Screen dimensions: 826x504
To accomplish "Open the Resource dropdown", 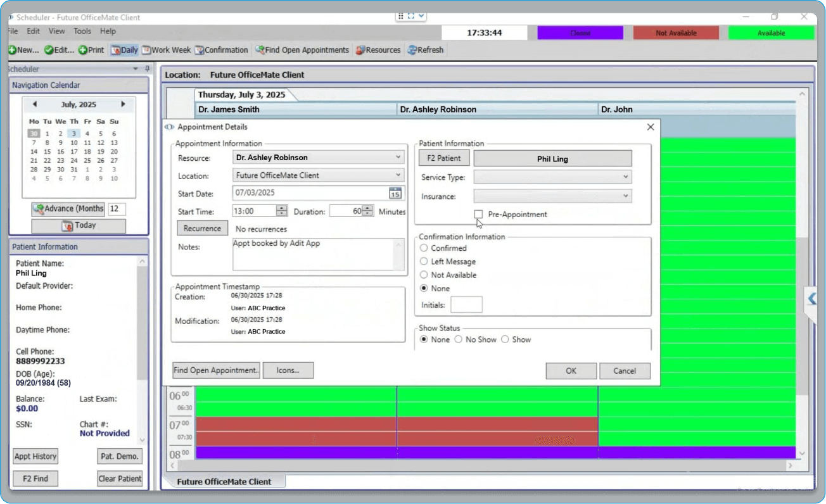I will click(319, 158).
